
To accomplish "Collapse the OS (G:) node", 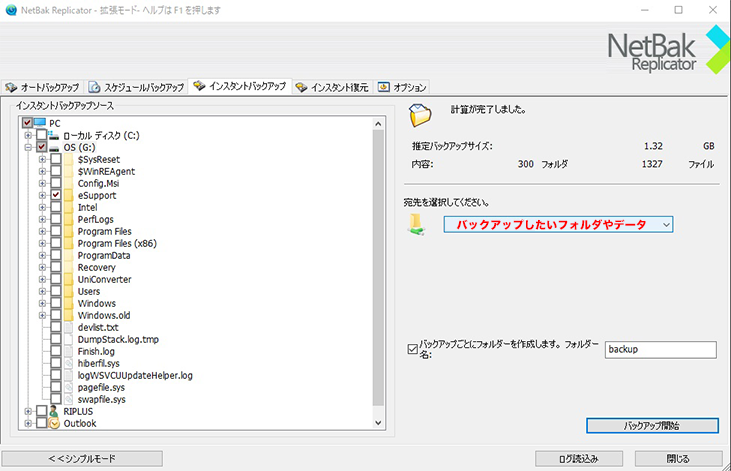I will (28, 147).
